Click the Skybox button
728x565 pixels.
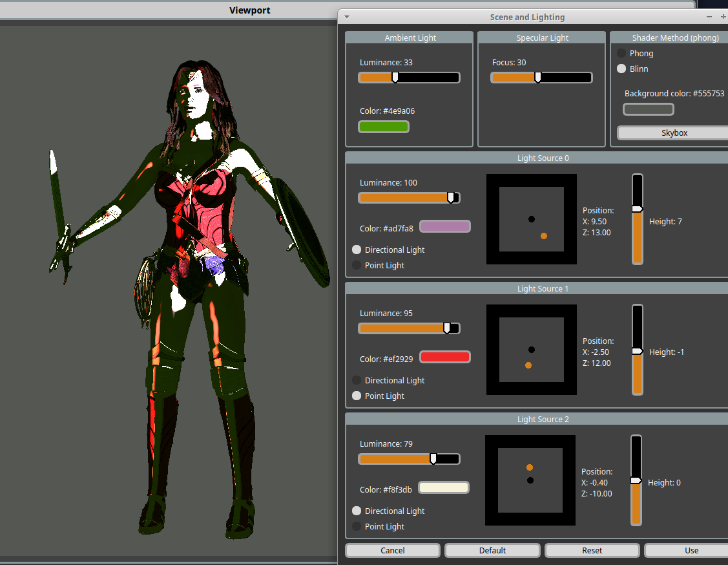pyautogui.click(x=674, y=133)
